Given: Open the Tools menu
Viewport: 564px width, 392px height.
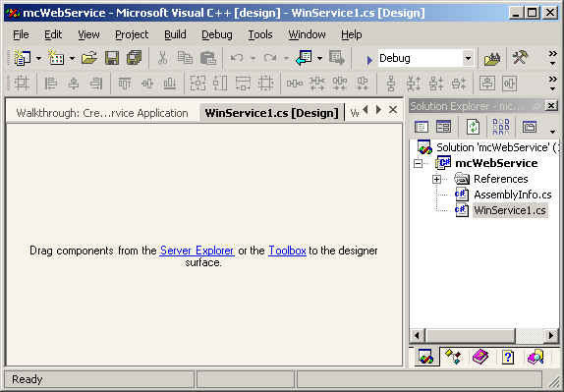Looking at the screenshot, I should coord(260,34).
